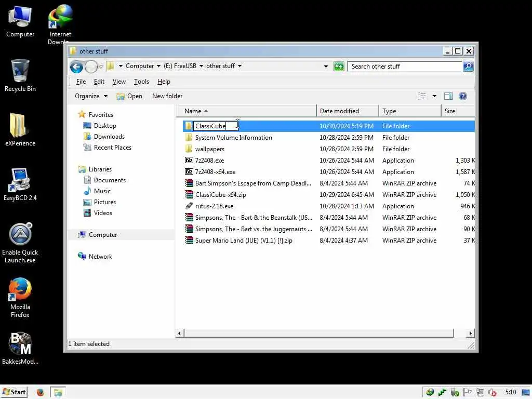Image resolution: width=532 pixels, height=399 pixels.
Task: Select the BakkesMod desktop icon
Action: pos(20,348)
